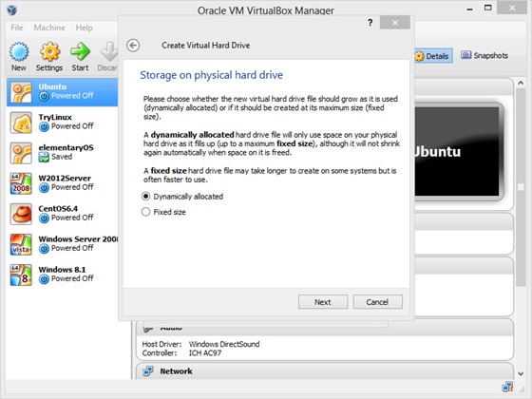Click the Network section icon
This screenshot has height=399, width=532.
(148, 371)
